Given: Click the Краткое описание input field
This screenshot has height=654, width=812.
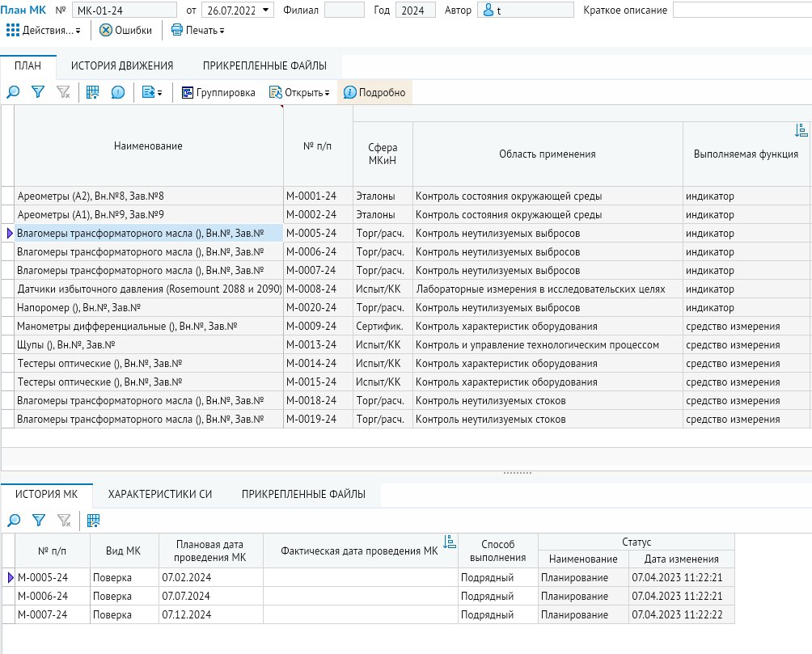Looking at the screenshot, I should [741, 11].
